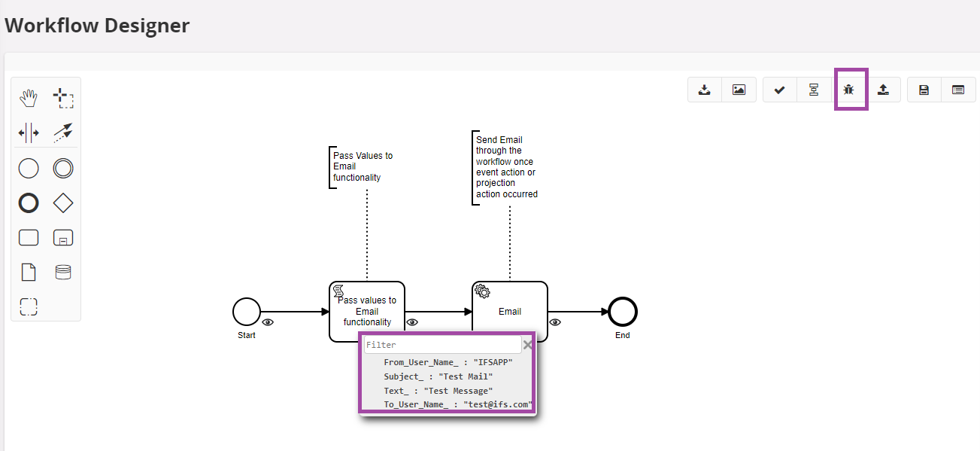Image resolution: width=980 pixels, height=451 pixels.
Task: Click the Debug bug icon
Action: (x=849, y=90)
